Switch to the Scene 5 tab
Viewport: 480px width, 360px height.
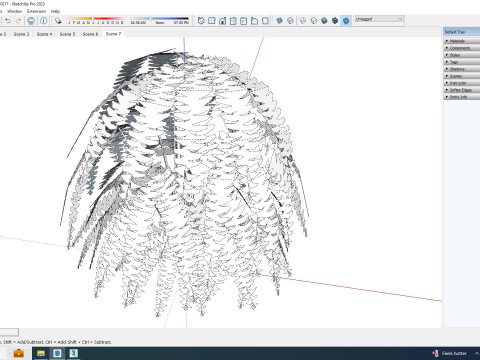pyautogui.click(x=67, y=34)
